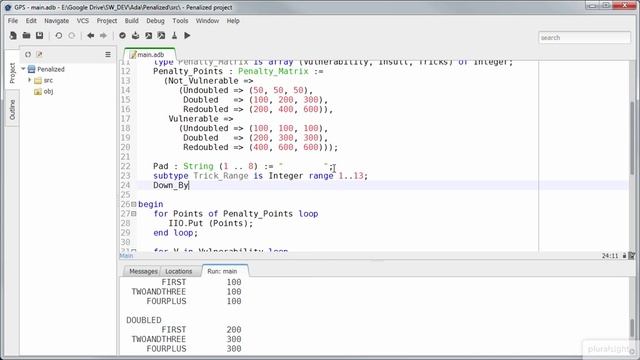This screenshot has height=360, width=640.
Task: Switch to the Locations tab
Action: click(178, 271)
